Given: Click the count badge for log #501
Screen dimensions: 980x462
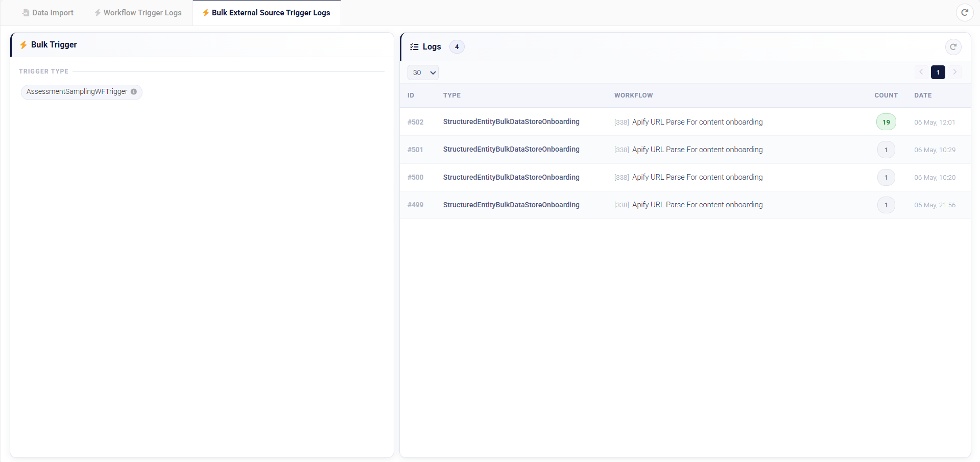Looking at the screenshot, I should [x=887, y=150].
